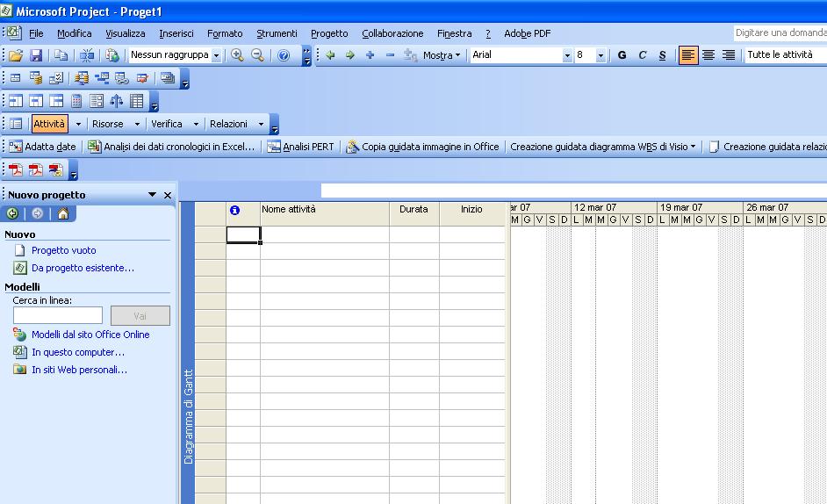Click the coin stack icon in the second toolbar
The width and height of the screenshot is (827, 504).
tap(36, 78)
